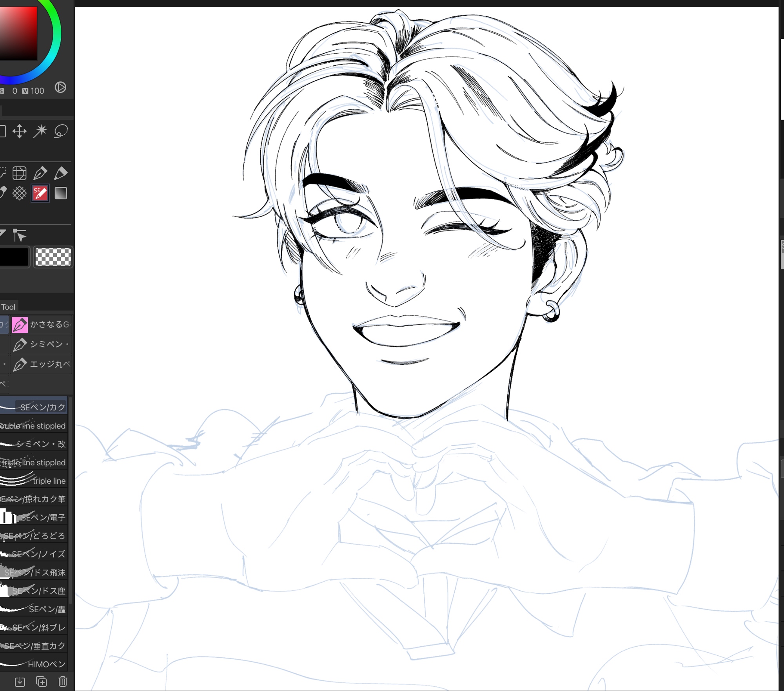This screenshot has height=691, width=784.
Task: Select the red SE pen tool
Action: point(40,193)
